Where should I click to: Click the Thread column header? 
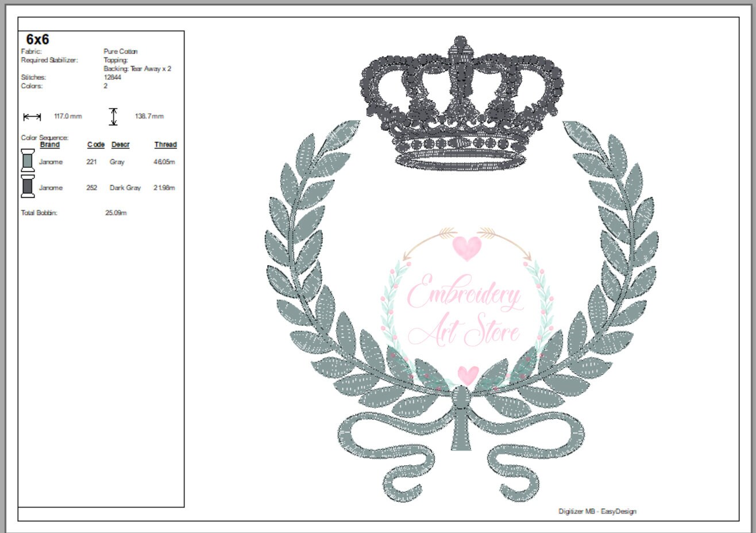point(165,145)
